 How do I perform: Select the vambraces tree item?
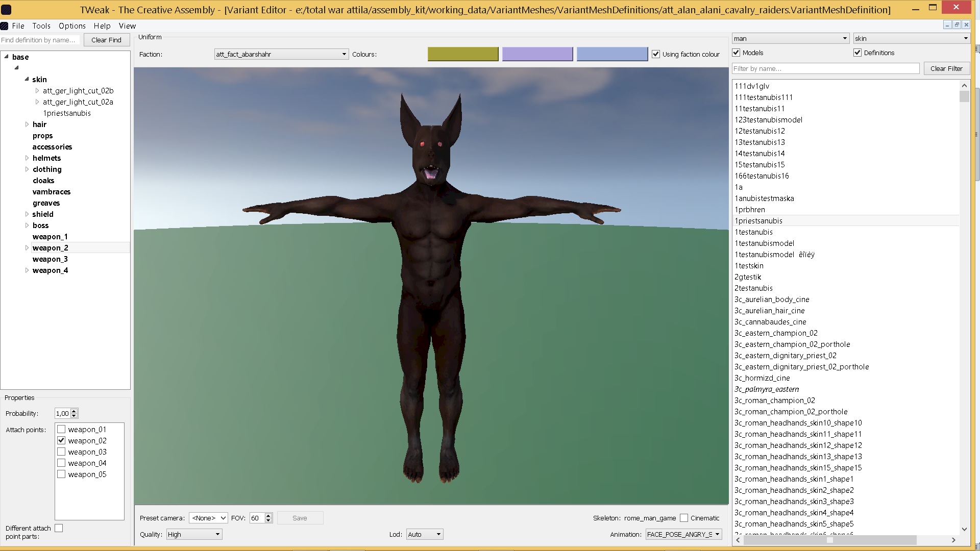52,192
